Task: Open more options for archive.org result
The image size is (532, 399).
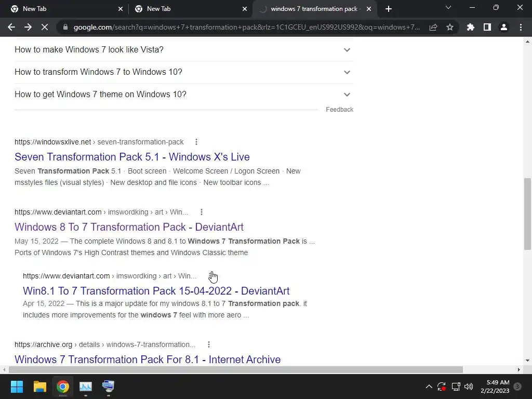Action: (209, 344)
